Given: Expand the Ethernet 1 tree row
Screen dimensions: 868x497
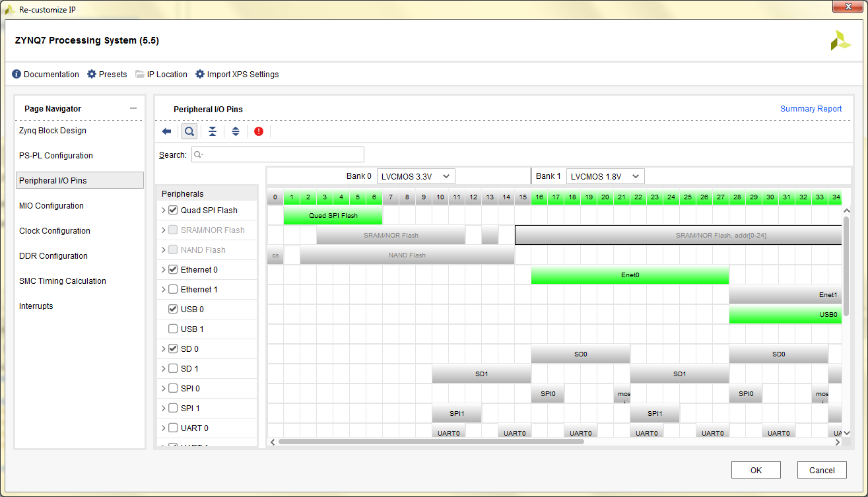Looking at the screenshot, I should click(163, 290).
